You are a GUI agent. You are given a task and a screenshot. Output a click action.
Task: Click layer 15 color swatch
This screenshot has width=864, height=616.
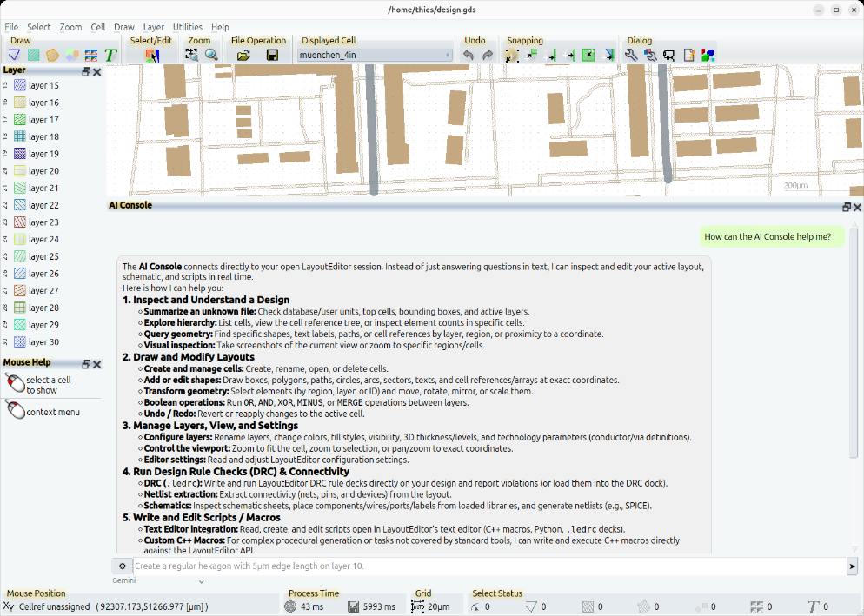[20, 85]
